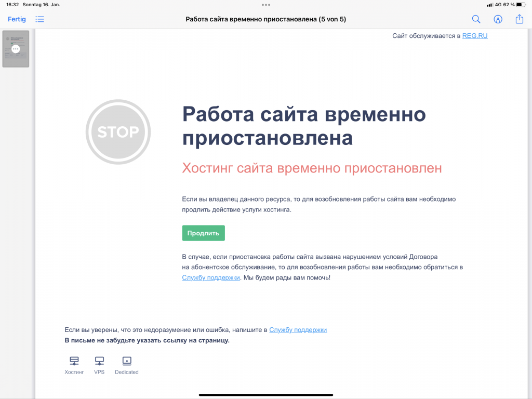532x399 pixels.
Task: Open the thumbnail's three-dot options
Action: point(16,49)
